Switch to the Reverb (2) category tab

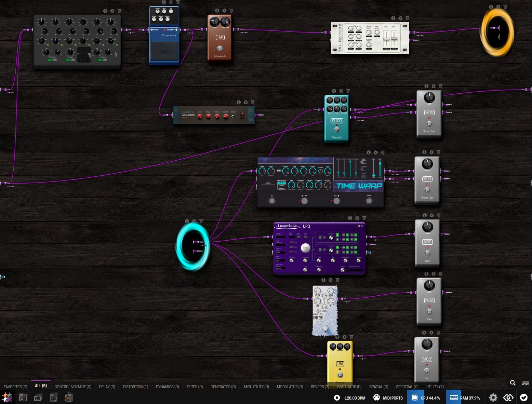coord(320,387)
